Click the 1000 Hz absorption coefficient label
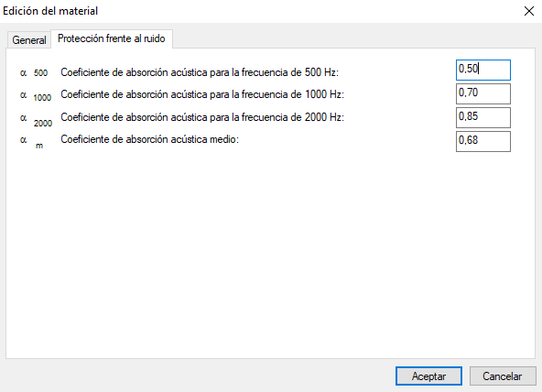542x392 pixels. pos(202,94)
